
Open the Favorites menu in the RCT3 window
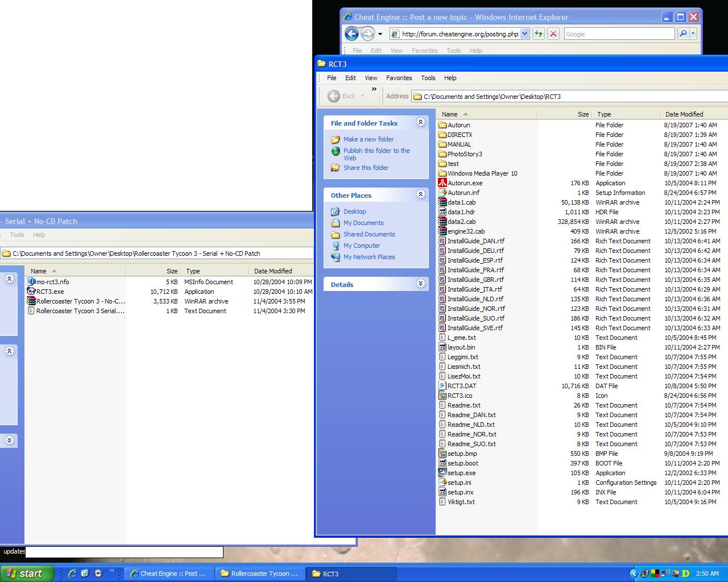[x=399, y=78]
